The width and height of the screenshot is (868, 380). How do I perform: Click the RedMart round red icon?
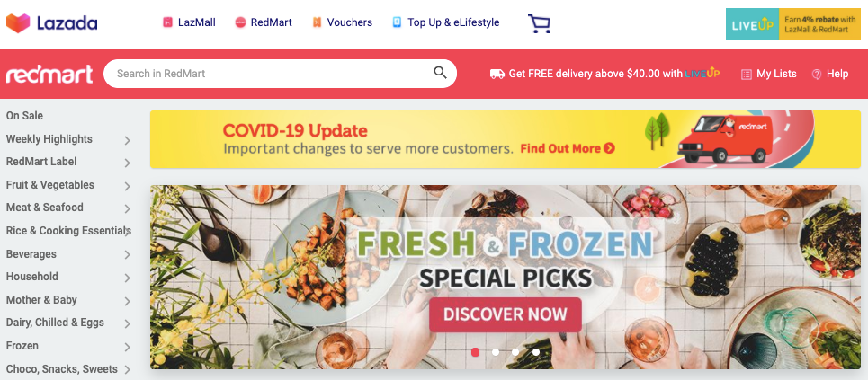click(x=240, y=22)
